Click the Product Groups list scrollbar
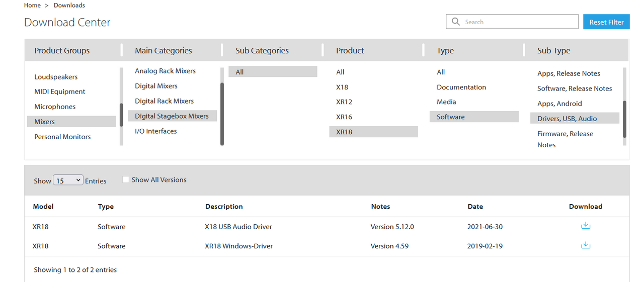The width and height of the screenshot is (644, 282). [121, 116]
